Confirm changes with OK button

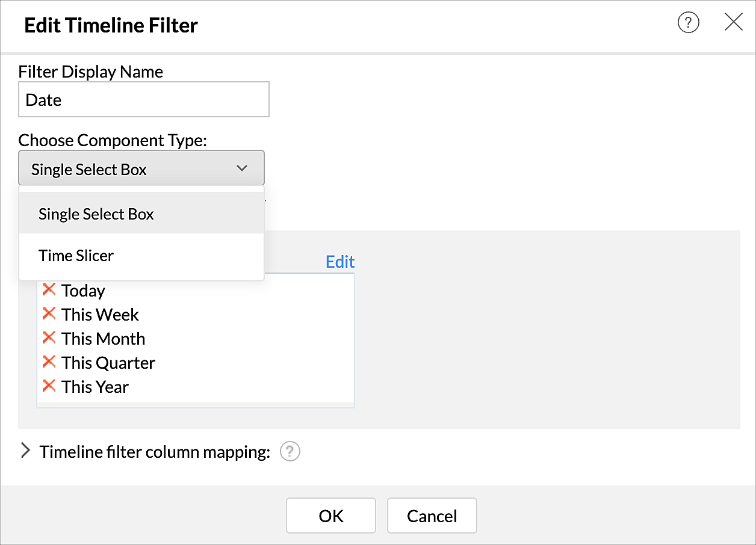click(x=331, y=516)
